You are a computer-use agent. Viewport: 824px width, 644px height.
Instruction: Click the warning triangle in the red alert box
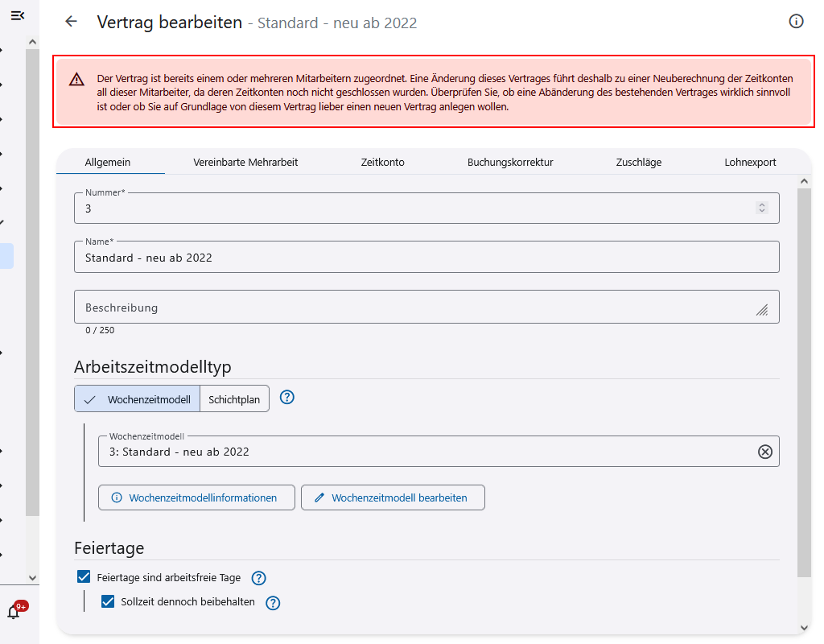point(77,80)
